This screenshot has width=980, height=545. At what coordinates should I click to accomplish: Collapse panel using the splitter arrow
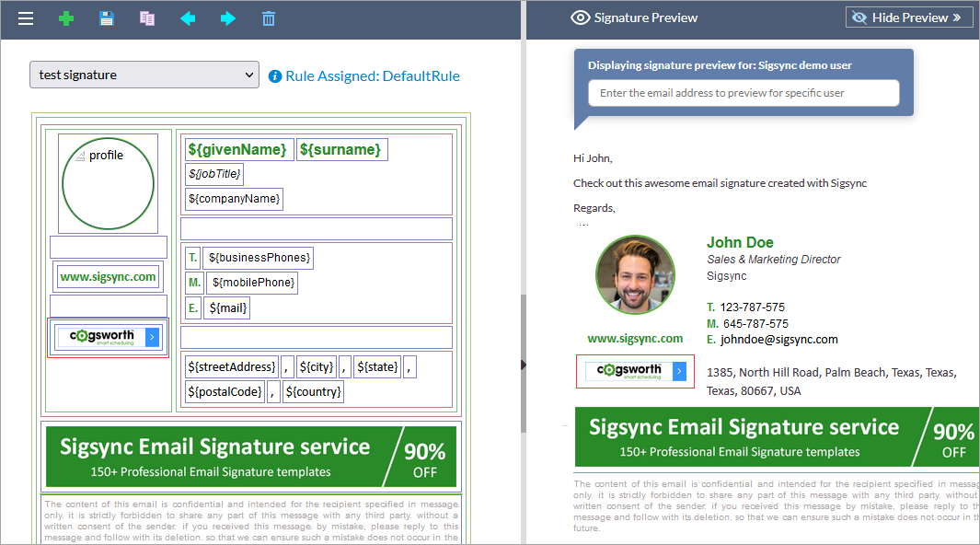coord(524,365)
